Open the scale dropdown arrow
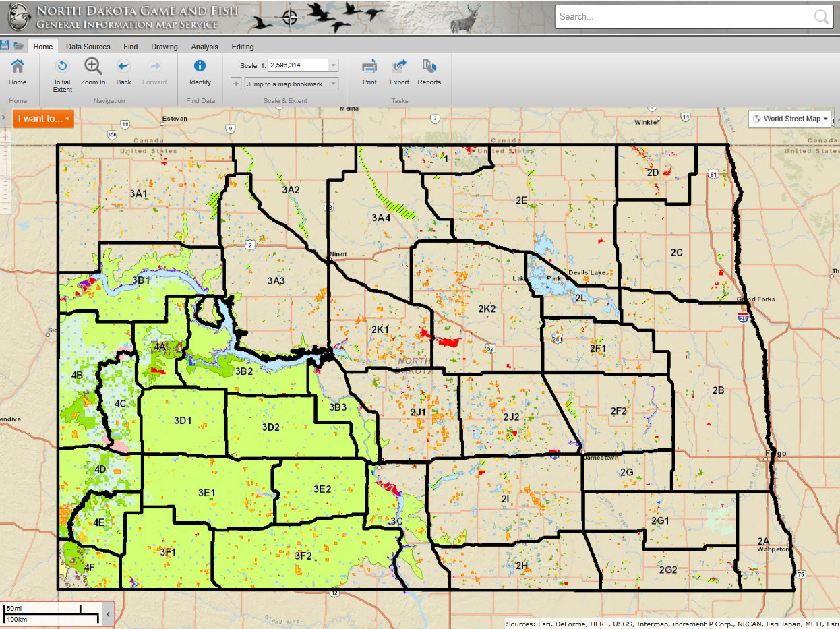The image size is (840, 629). (333, 65)
